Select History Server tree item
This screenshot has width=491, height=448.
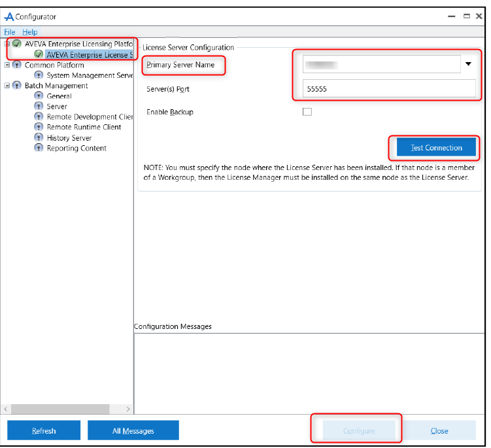click(69, 138)
